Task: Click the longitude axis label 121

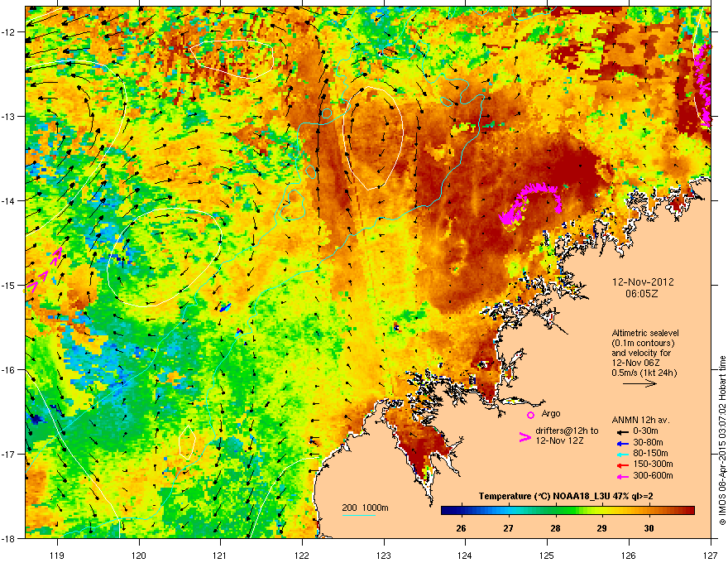Action: pos(220,555)
